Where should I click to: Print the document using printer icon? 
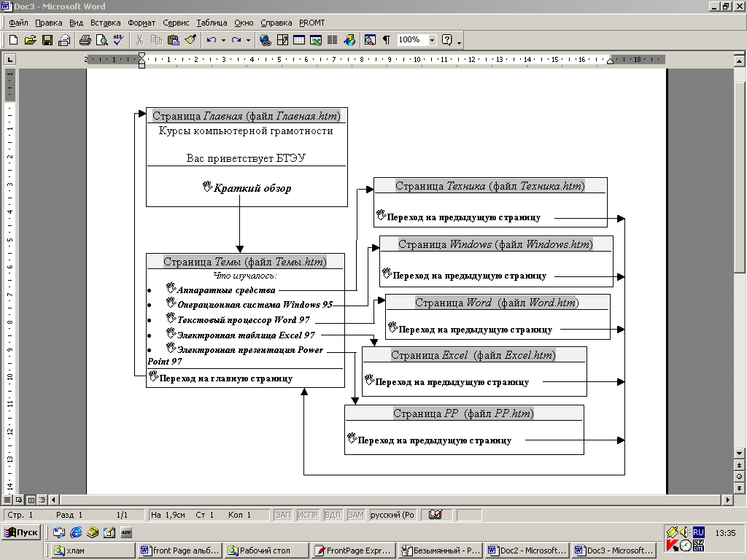(85, 40)
